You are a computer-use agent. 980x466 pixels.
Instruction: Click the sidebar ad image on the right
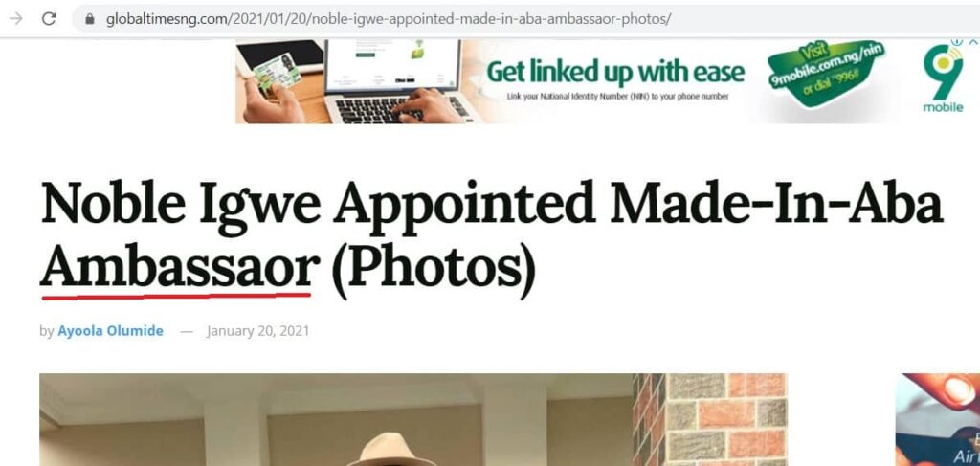click(938, 420)
